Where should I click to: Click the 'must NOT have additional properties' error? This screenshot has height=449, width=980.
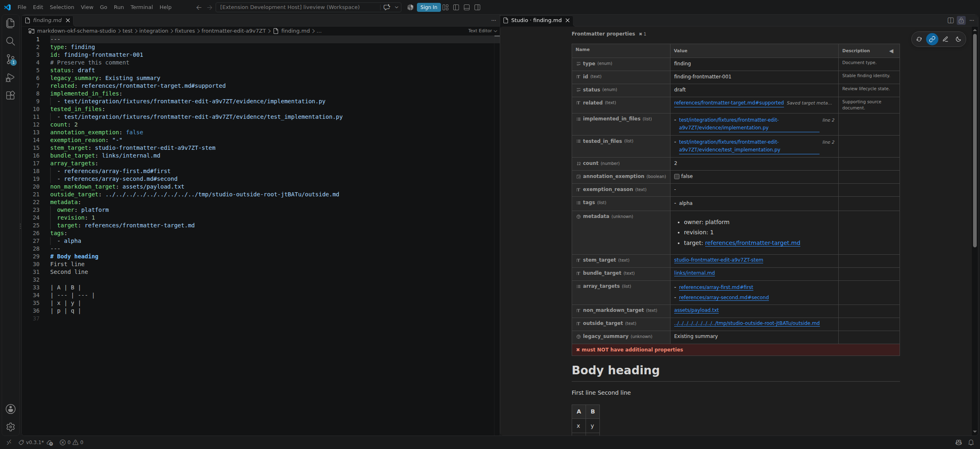[735, 350]
